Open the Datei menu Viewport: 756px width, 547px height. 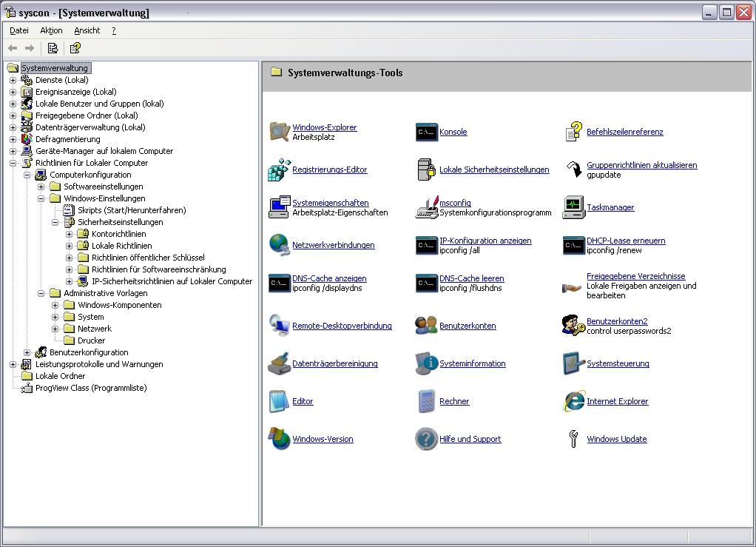(x=19, y=30)
